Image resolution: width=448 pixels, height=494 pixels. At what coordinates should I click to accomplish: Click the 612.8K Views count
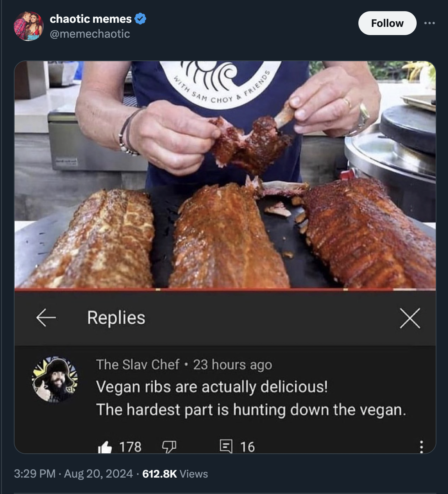(175, 474)
